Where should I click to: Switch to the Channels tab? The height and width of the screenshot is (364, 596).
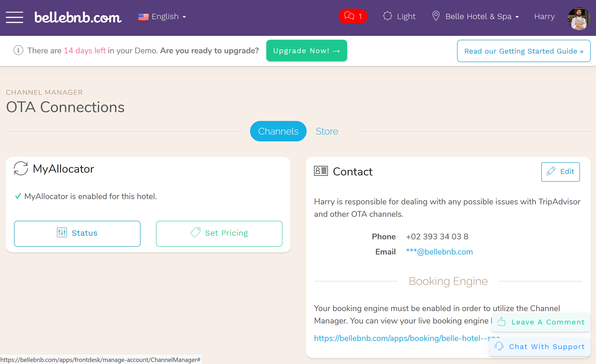278,131
